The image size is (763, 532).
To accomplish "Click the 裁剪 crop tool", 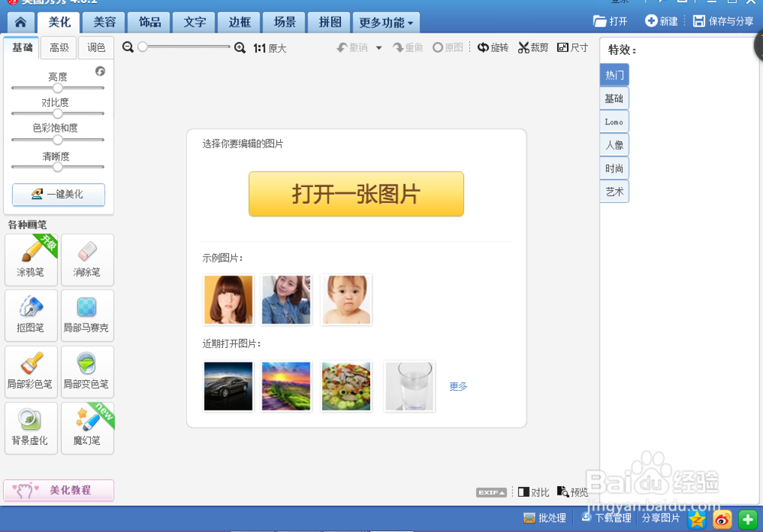I will [x=533, y=47].
